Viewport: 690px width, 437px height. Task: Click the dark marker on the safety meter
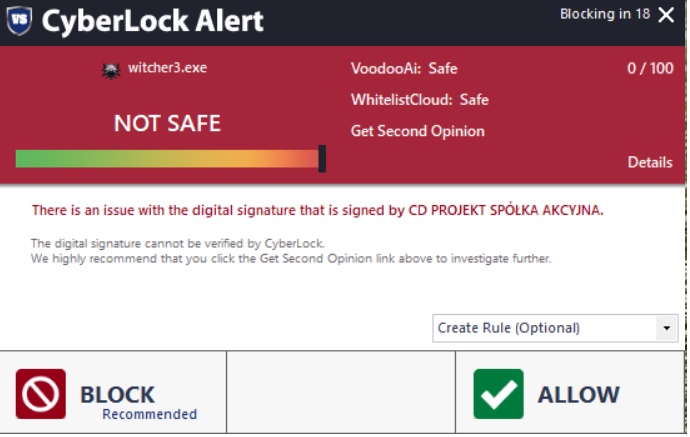(322, 159)
